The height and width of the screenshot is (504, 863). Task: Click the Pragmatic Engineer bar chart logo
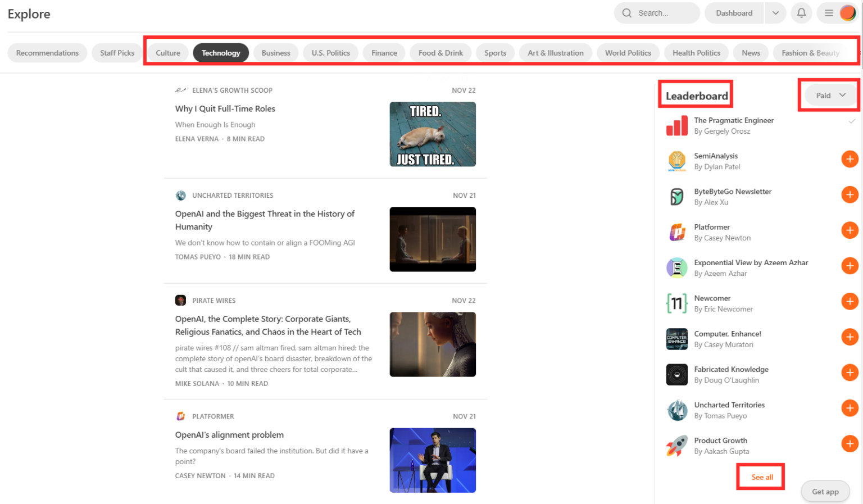(676, 126)
